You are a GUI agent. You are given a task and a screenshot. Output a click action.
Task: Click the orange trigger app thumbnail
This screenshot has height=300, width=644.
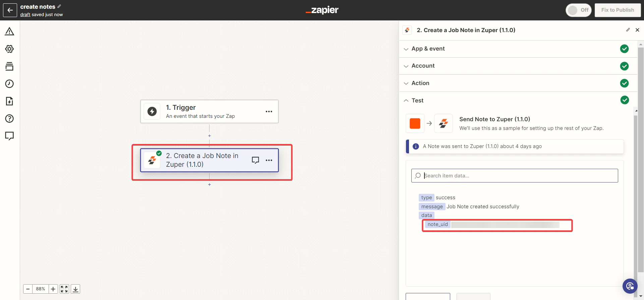tap(415, 124)
